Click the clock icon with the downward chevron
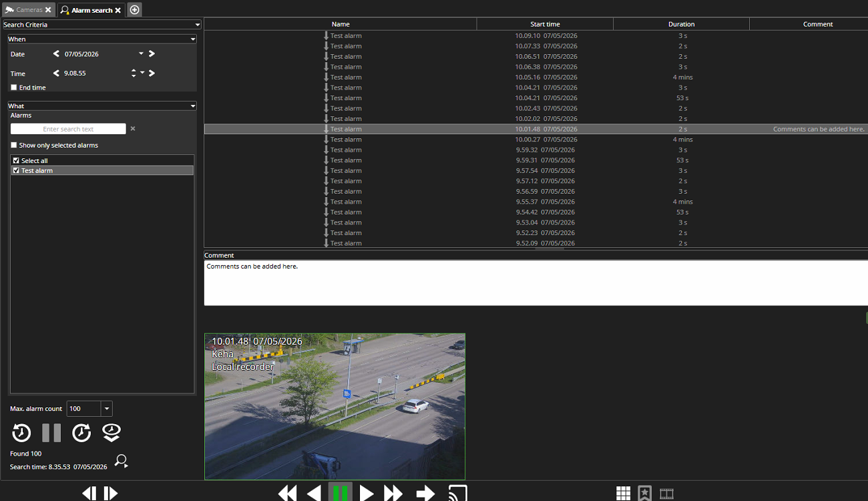The image size is (868, 501). click(112, 433)
